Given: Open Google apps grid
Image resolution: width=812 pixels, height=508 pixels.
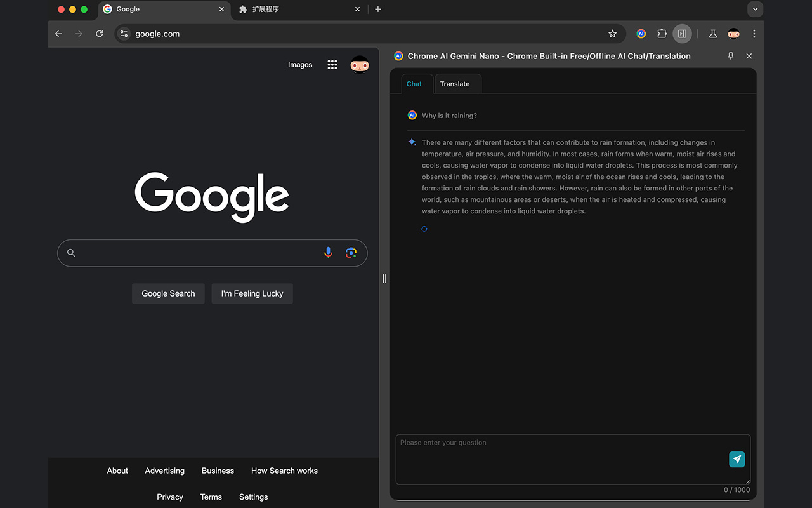Looking at the screenshot, I should [x=332, y=64].
